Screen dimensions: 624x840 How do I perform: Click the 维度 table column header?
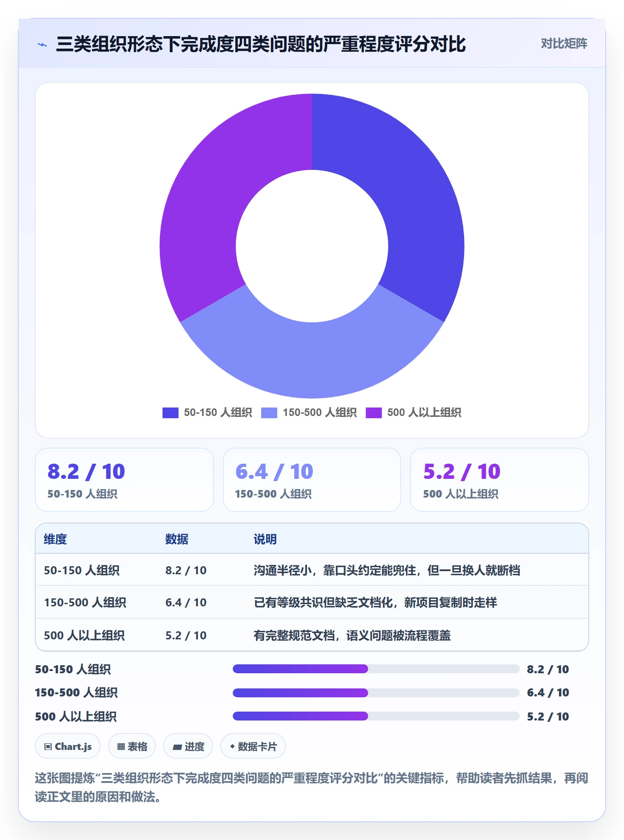point(55,539)
